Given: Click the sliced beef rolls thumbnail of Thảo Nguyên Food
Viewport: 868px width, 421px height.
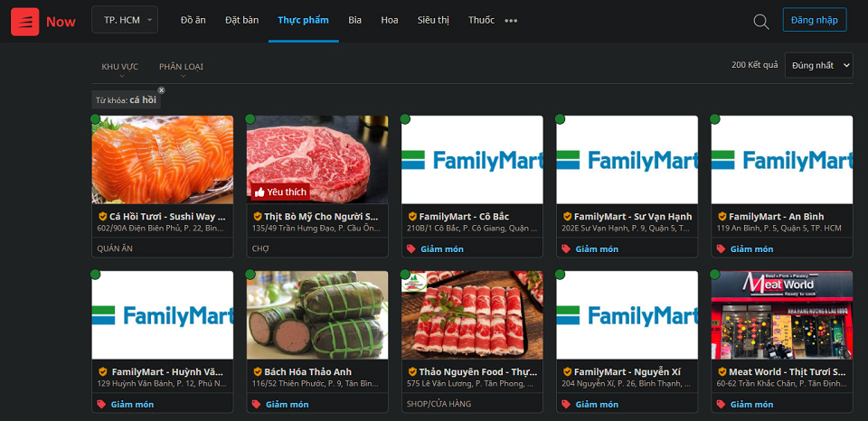Looking at the screenshot, I should pyautogui.click(x=472, y=314).
